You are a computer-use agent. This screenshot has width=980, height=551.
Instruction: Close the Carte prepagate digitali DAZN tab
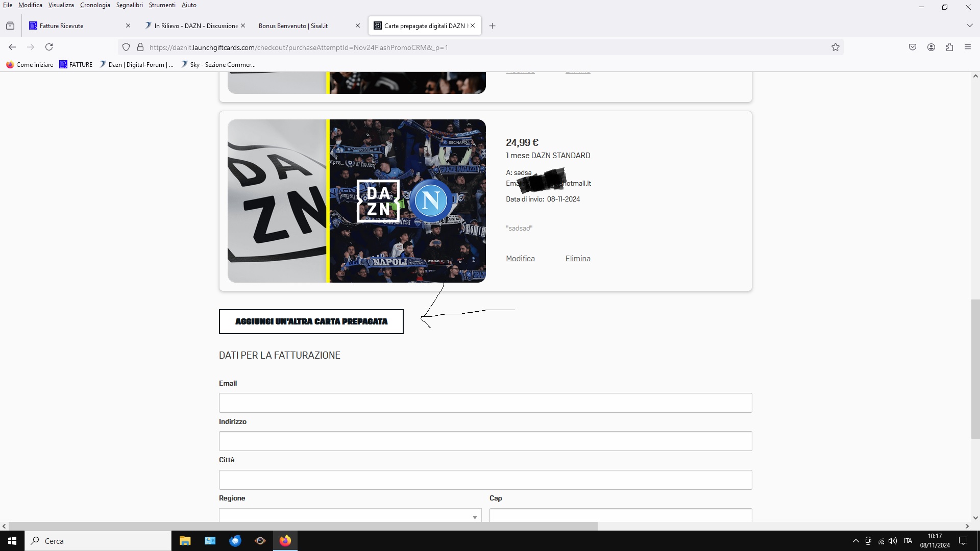[472, 26]
